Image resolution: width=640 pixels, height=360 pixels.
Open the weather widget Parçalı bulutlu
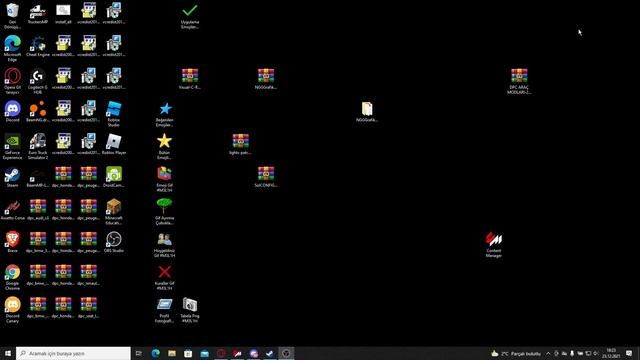(x=516, y=353)
